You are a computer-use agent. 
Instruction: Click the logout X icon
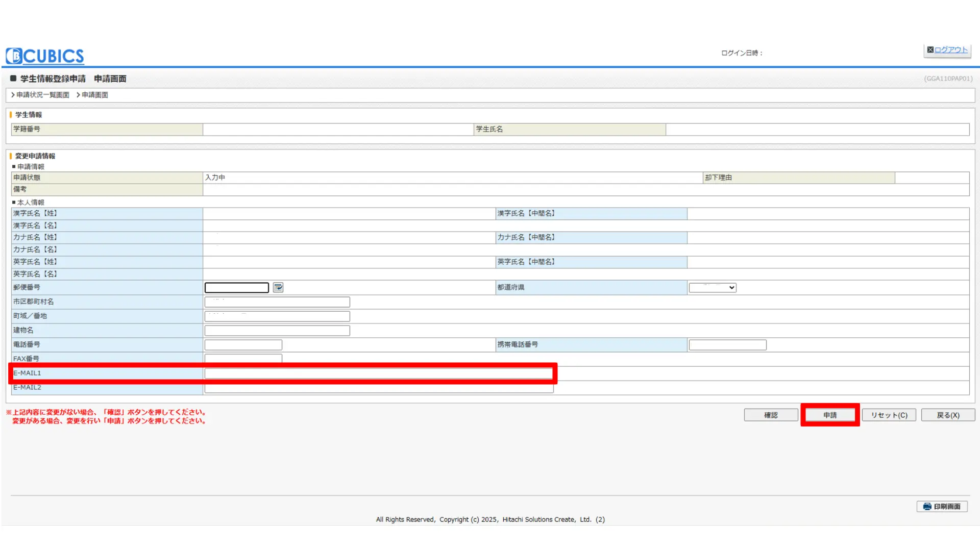pyautogui.click(x=930, y=49)
